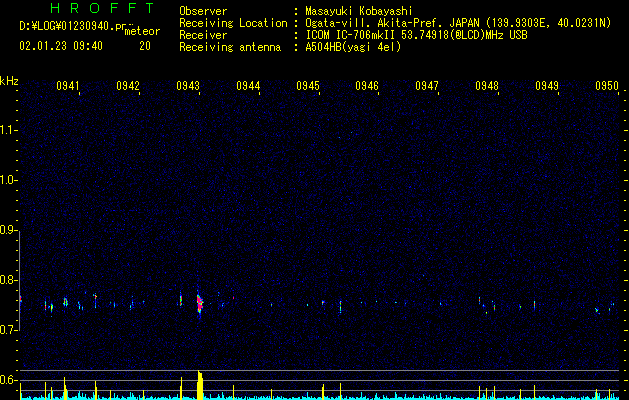This screenshot has width=629, height=400.
Task: Click the 'Receiving antenna' label
Action: click(x=230, y=47)
